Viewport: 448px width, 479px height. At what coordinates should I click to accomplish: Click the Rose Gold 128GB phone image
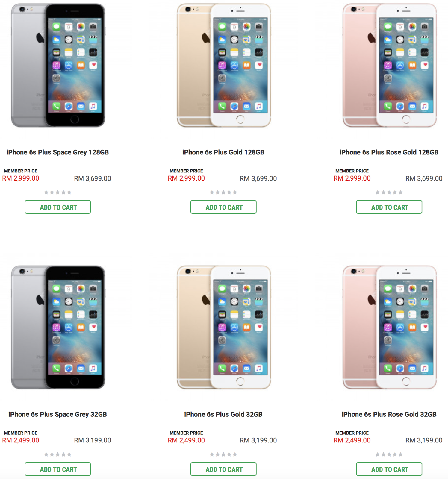[390, 65]
